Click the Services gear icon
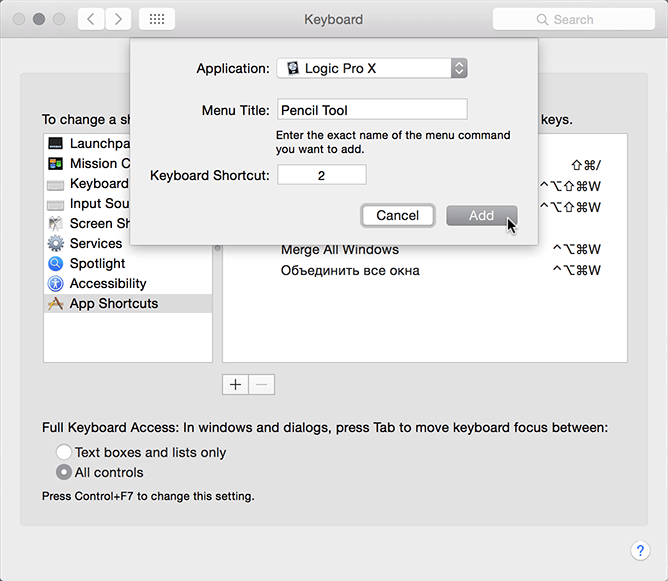Screen dimensions: 668x581 (x=55, y=243)
